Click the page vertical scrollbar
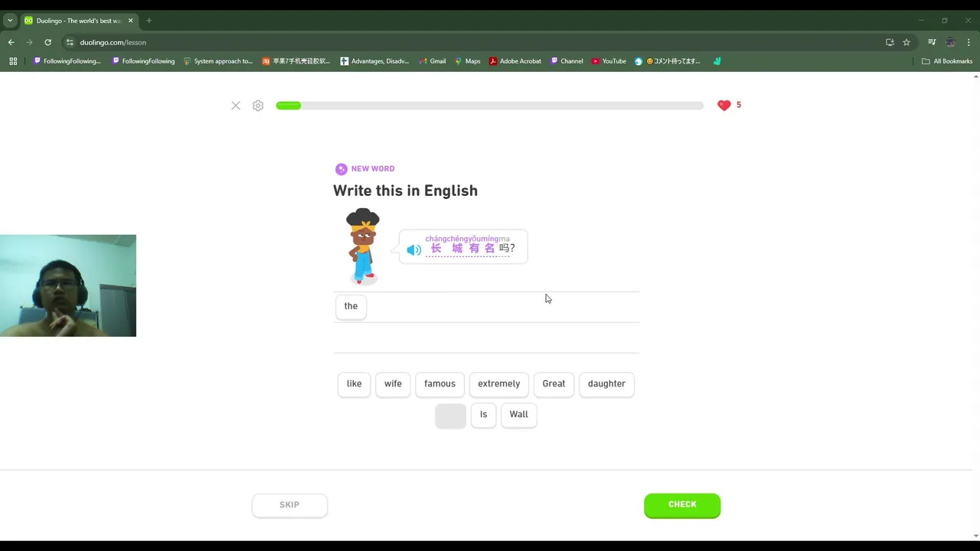 [x=975, y=306]
